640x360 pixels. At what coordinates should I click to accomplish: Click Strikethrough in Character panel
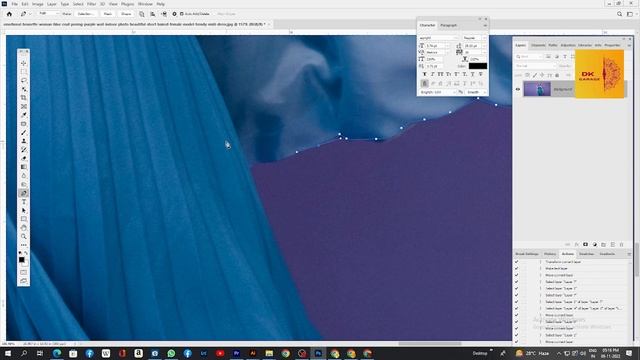(x=480, y=74)
